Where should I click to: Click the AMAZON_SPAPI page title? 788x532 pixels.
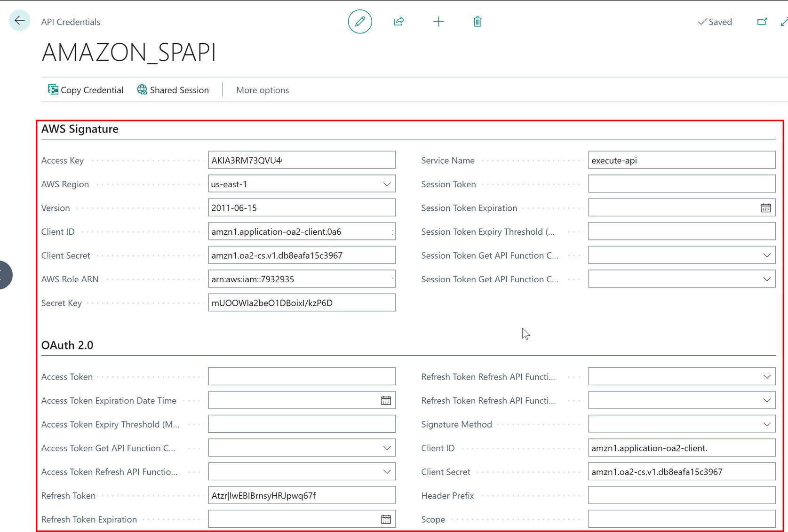129,52
